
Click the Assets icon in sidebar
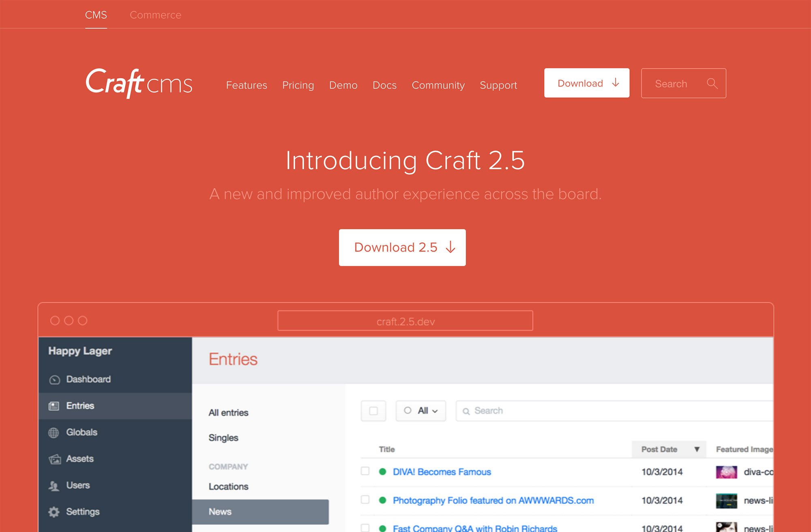coord(55,458)
